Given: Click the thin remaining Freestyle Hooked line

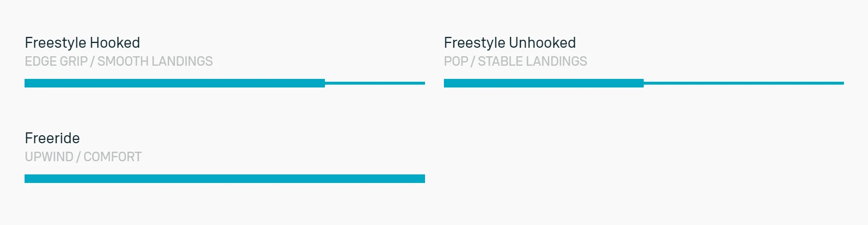Looking at the screenshot, I should (x=375, y=83).
